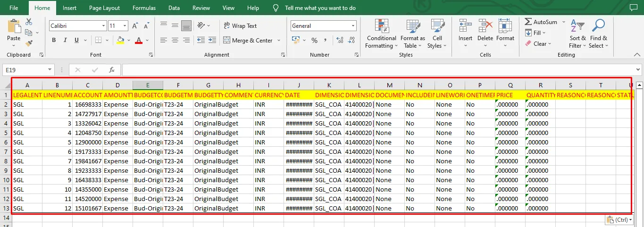The height and width of the screenshot is (227, 644).
Task: Apply Comma Style
Action: [x=326, y=41]
